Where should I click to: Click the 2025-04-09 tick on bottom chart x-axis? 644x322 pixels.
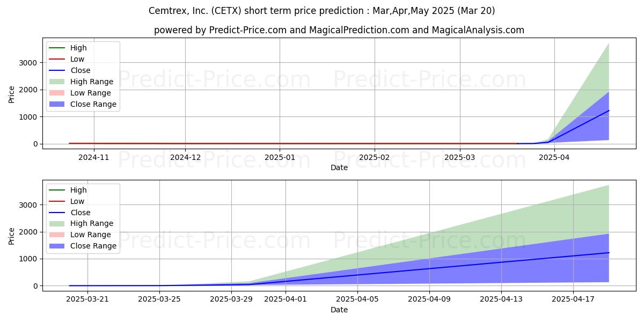coord(430,299)
